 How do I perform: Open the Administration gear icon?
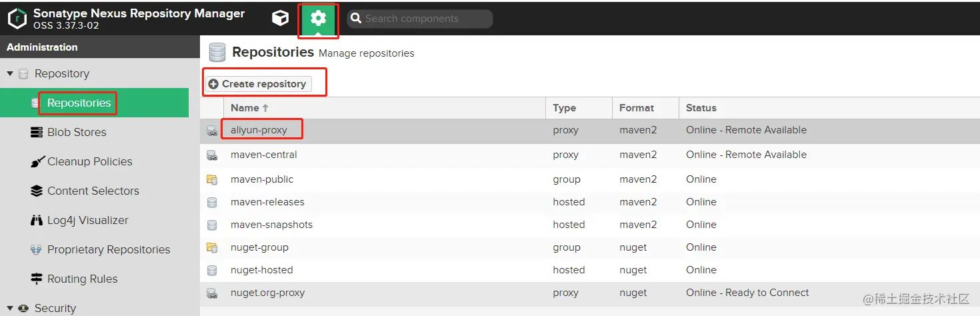[x=319, y=19]
